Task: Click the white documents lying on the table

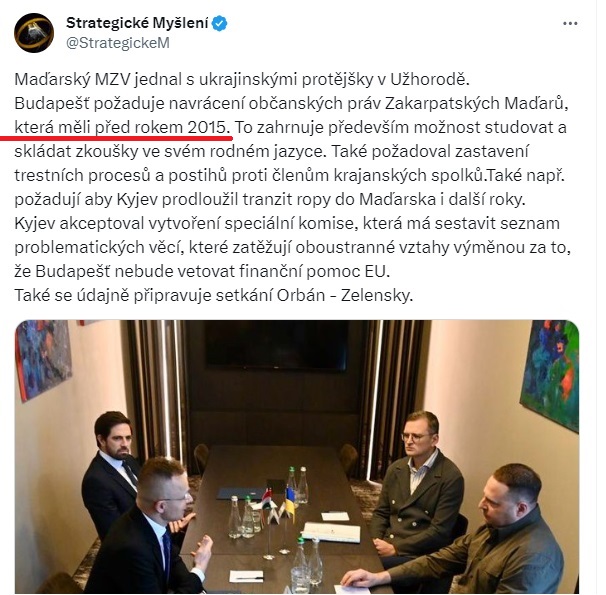Action: 331,532
